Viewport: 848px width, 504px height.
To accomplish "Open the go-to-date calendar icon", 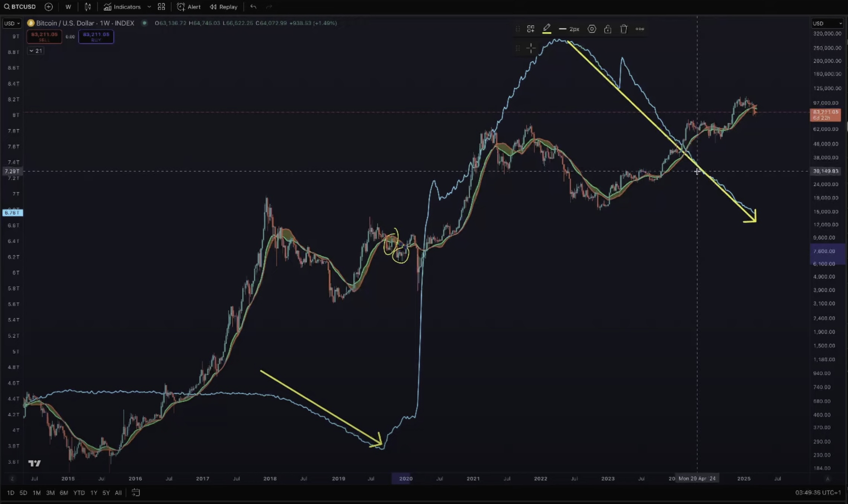I will 136,493.
